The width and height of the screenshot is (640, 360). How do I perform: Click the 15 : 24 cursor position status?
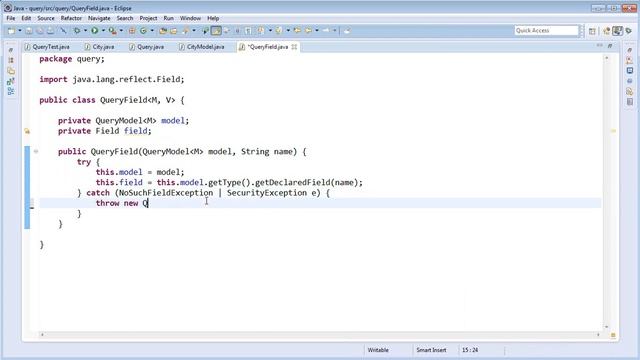[470, 350]
